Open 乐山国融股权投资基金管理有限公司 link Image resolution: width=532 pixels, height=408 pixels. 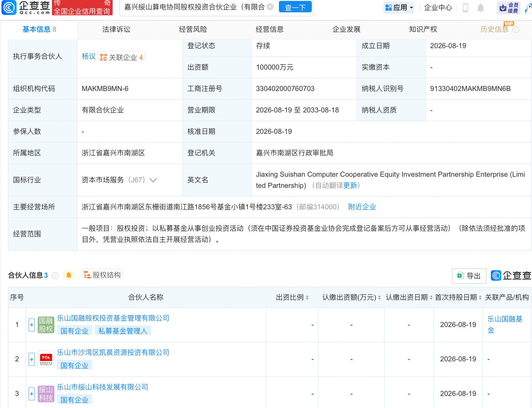click(113, 318)
